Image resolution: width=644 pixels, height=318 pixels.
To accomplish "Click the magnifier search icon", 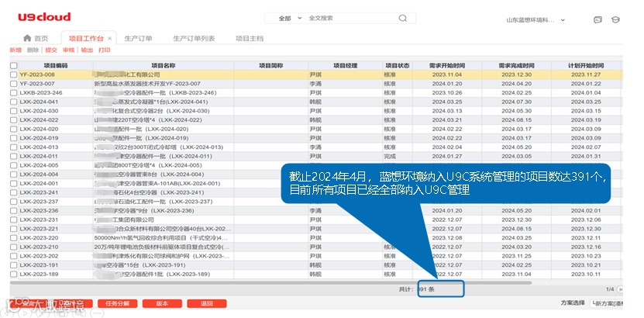I will [402, 19].
